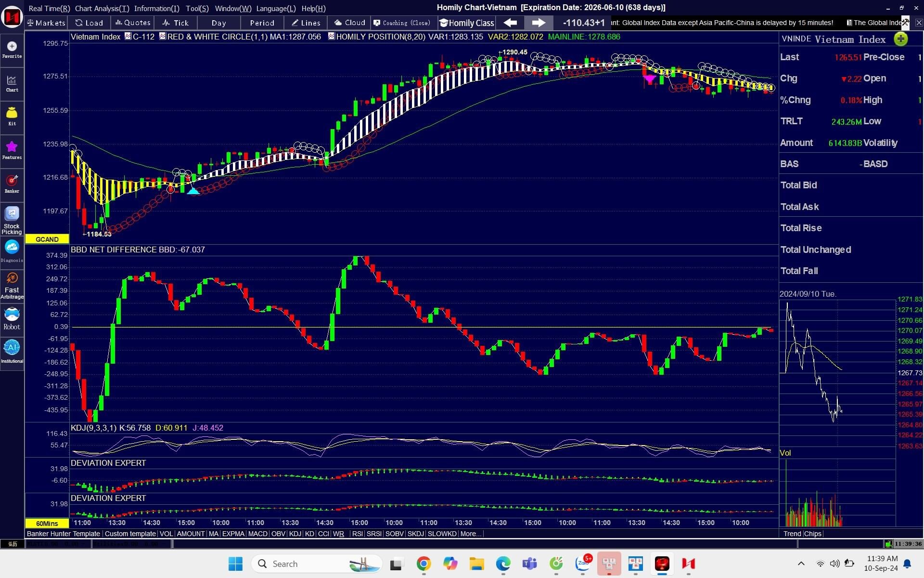924x578 pixels.
Task: Select Custom template tab
Action: 130,534
